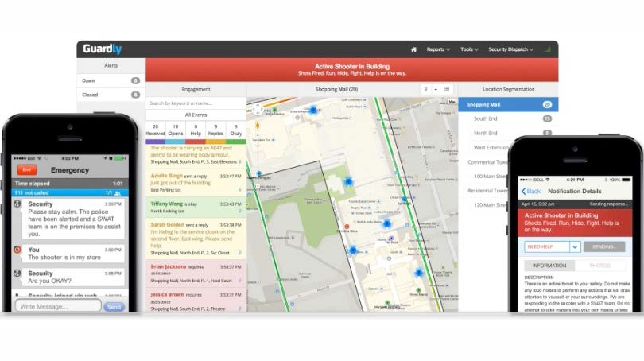Tap the orange You avatar icon
Image resolution: width=644 pixels, height=361 pixels.
click(17, 250)
